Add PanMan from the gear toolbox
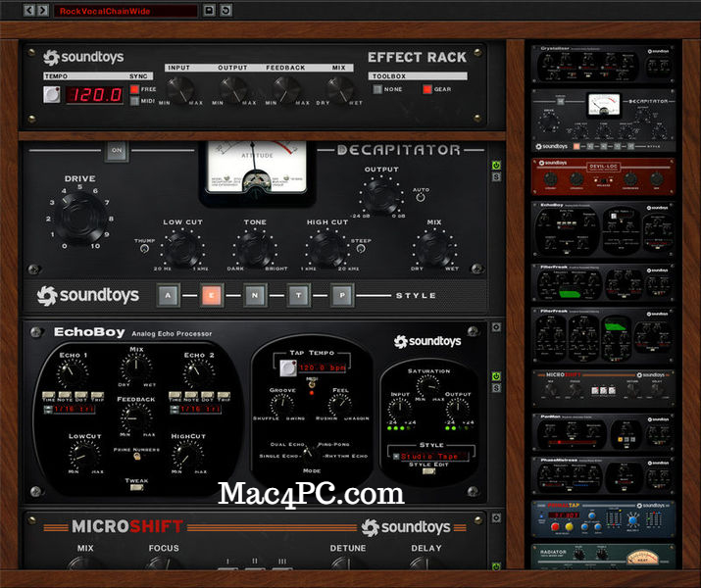Image resolution: width=701 pixels, height=588 pixels. click(603, 431)
